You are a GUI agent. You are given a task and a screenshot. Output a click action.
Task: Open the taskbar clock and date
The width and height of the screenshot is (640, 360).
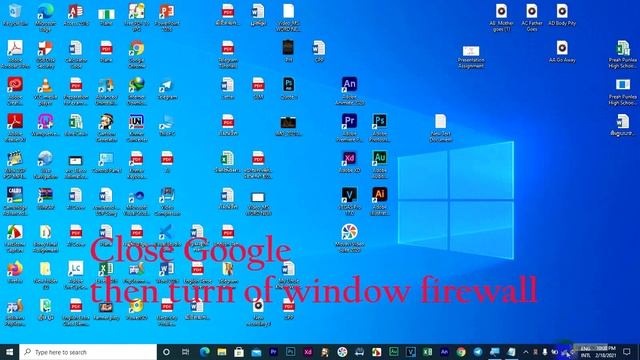coord(606,352)
